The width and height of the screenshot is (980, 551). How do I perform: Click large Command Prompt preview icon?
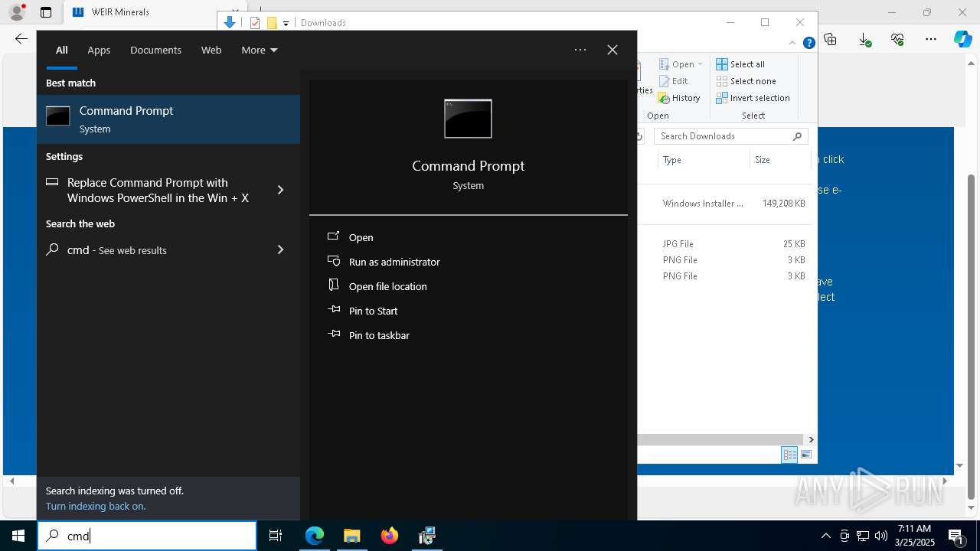[x=468, y=119]
